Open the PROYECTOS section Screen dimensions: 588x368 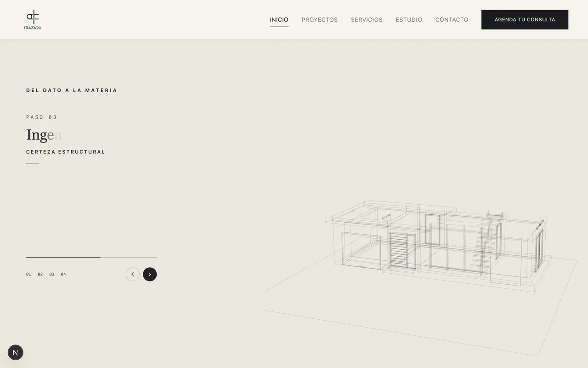tap(319, 20)
